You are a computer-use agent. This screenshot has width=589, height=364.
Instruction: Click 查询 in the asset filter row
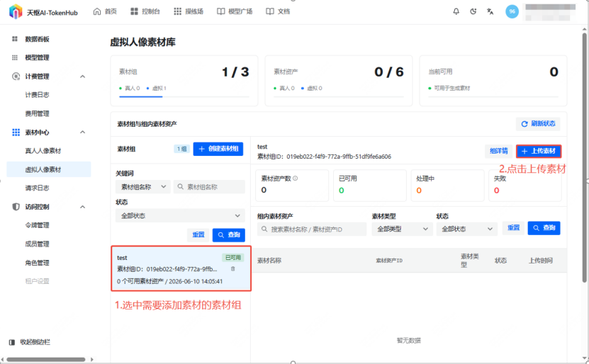coord(544,228)
